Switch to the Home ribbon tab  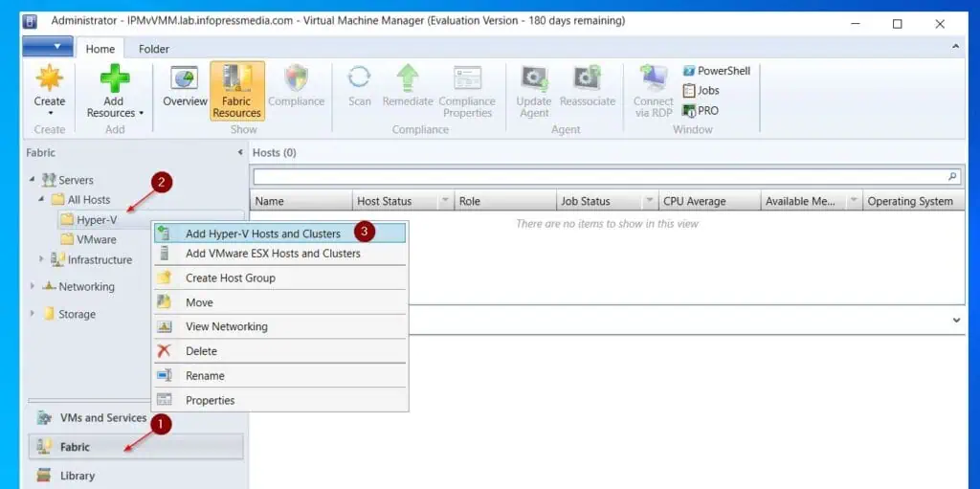tap(100, 48)
